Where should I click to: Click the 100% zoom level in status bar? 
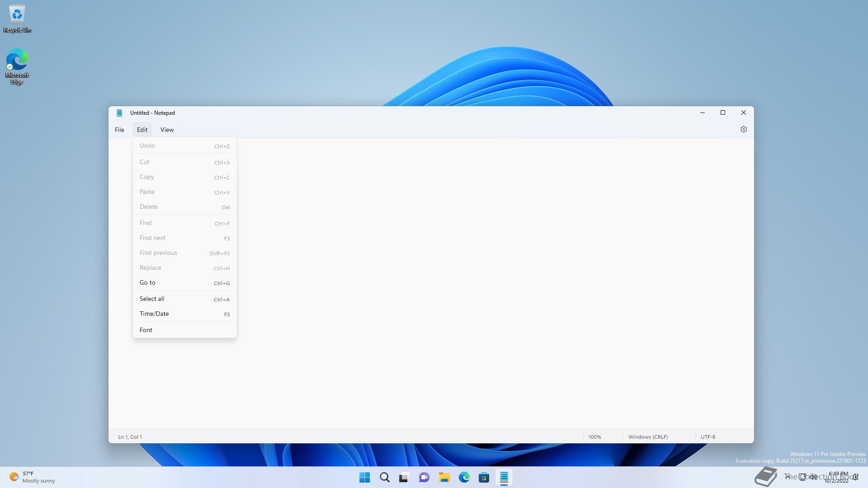click(594, 437)
